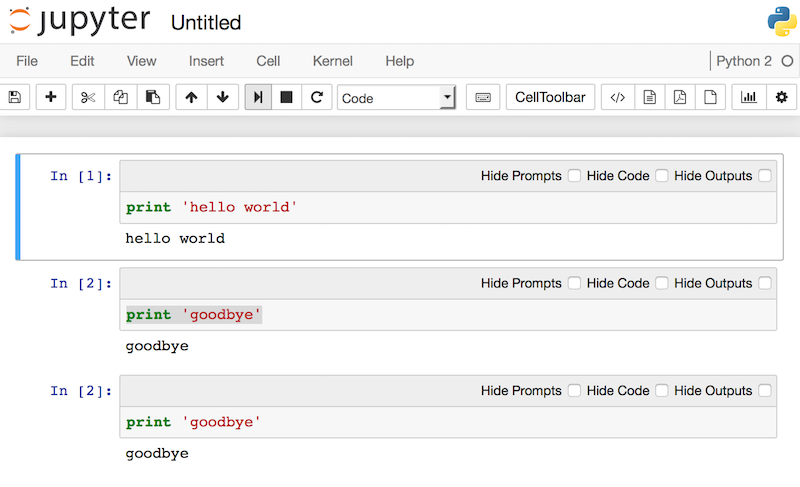Open the Code cell type dropdown
800x487 pixels.
tap(396, 97)
